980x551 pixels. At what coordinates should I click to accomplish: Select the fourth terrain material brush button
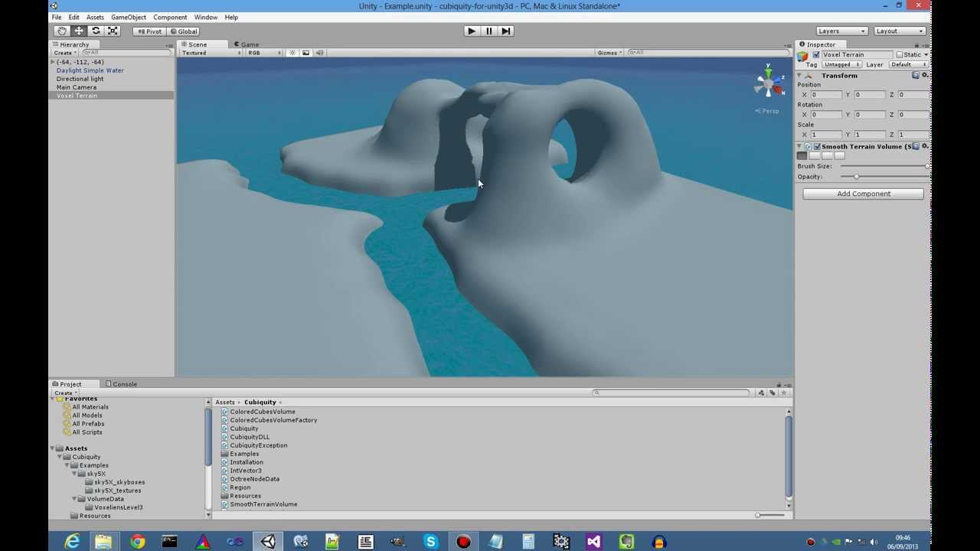(x=839, y=156)
